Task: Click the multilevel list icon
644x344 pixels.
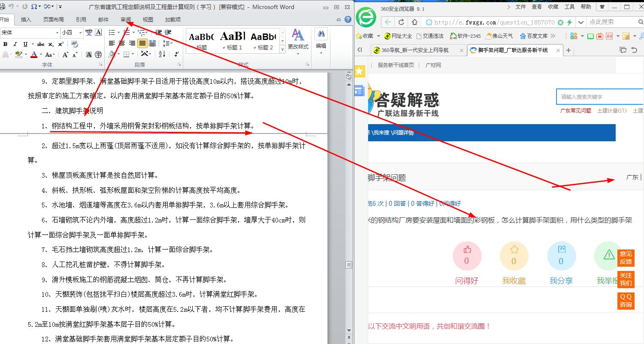Action: click(x=141, y=32)
